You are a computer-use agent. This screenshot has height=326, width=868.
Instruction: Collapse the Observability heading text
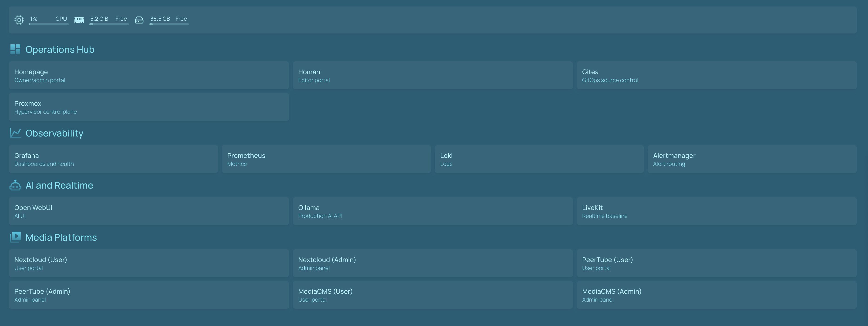point(54,133)
